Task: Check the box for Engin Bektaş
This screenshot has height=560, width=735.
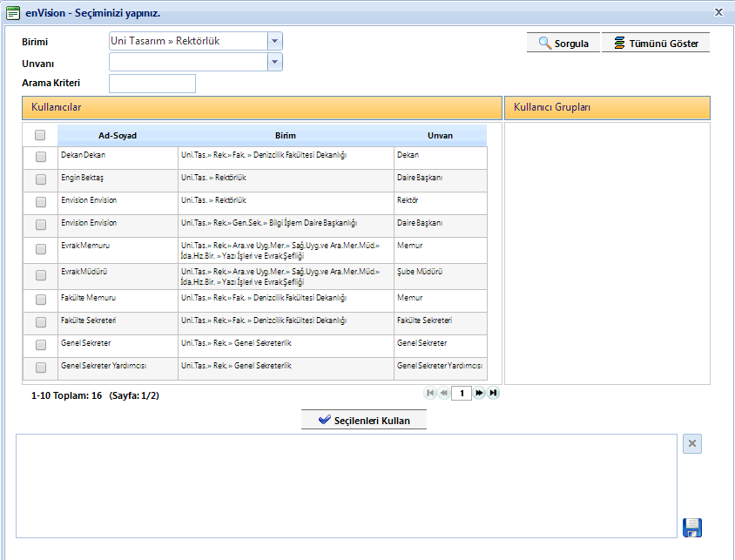Action: [x=41, y=179]
